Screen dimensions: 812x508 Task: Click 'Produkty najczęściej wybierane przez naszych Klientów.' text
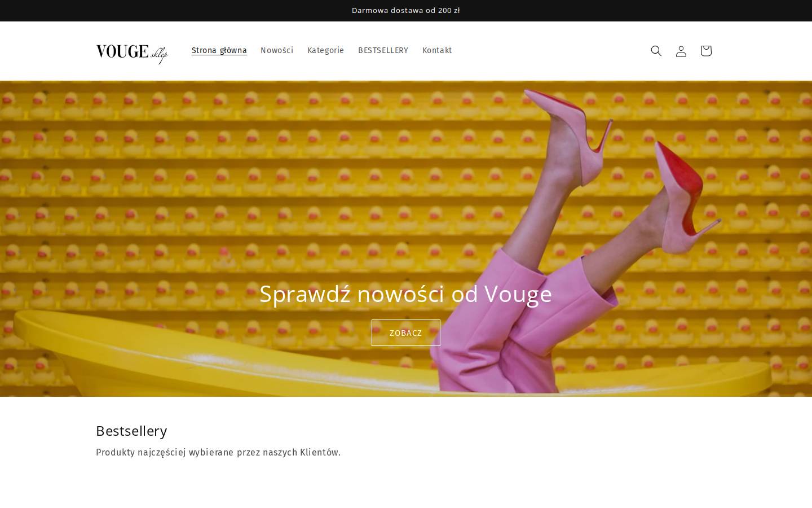(x=218, y=453)
